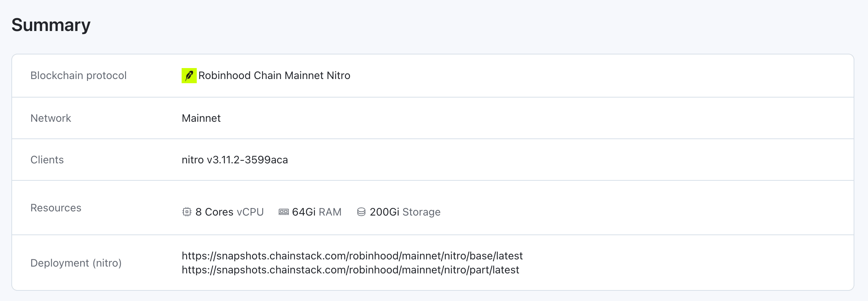Select the 'Blockchain protocol' row label
This screenshot has height=301, width=868.
click(78, 76)
